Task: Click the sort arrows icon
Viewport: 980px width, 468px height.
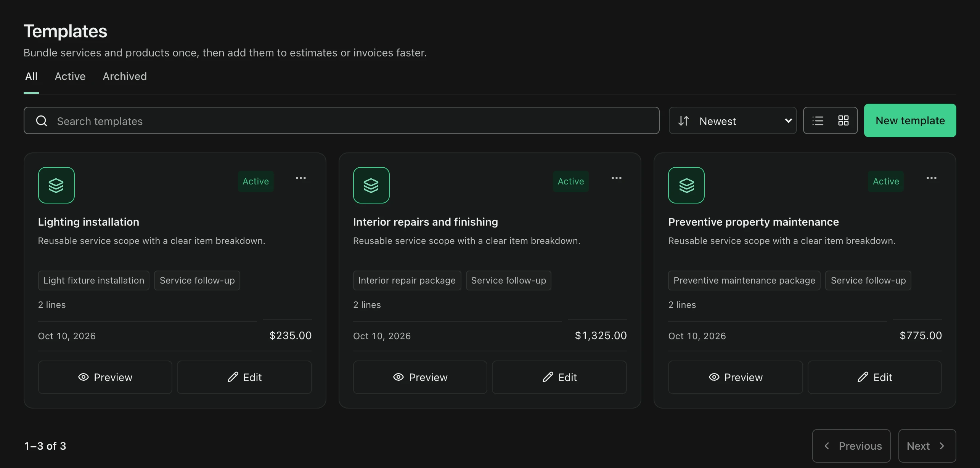Action: point(684,121)
